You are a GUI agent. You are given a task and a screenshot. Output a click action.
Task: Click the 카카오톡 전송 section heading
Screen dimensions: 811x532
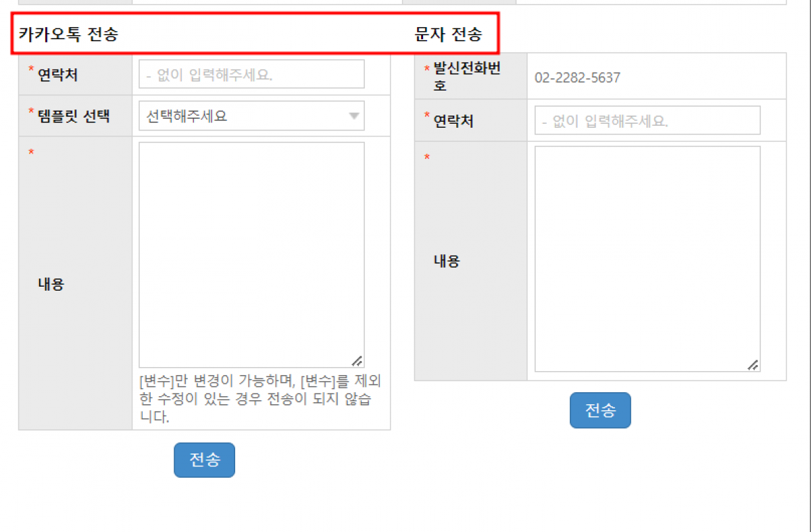point(68,34)
